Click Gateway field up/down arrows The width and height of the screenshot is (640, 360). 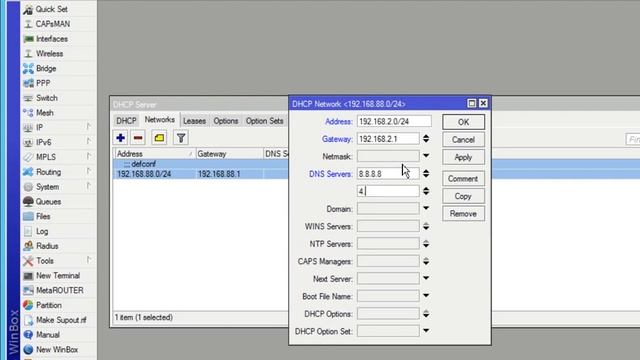pos(426,139)
